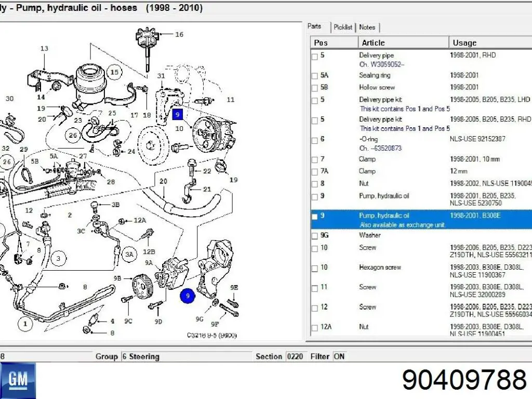532x399 pixels.
Task: Click the blue square 9 diagram marker
Action: [x=178, y=114]
